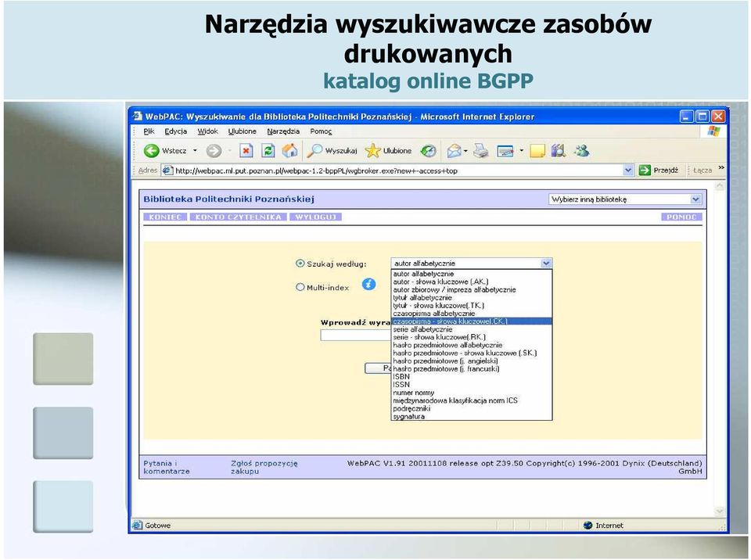751x560 pixels.
Task: Click the Wprowadź wyrażenie text field
Action: 356,336
